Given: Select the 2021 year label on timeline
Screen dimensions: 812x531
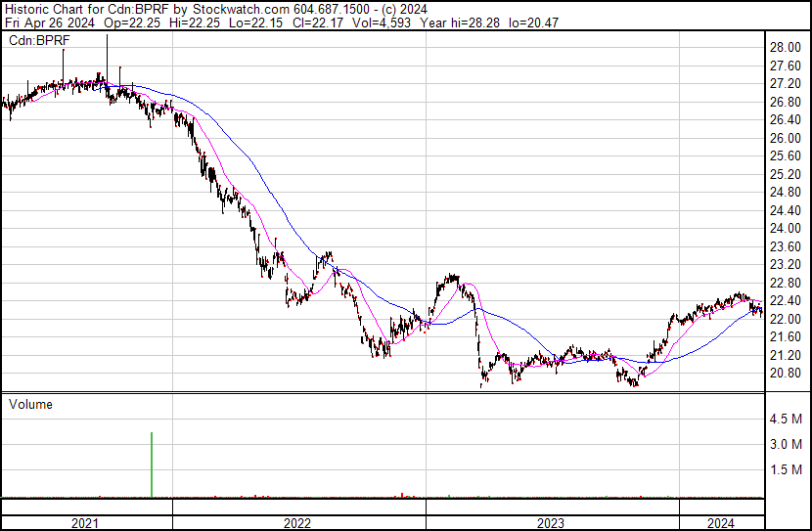Looking at the screenshot, I should click(86, 523).
